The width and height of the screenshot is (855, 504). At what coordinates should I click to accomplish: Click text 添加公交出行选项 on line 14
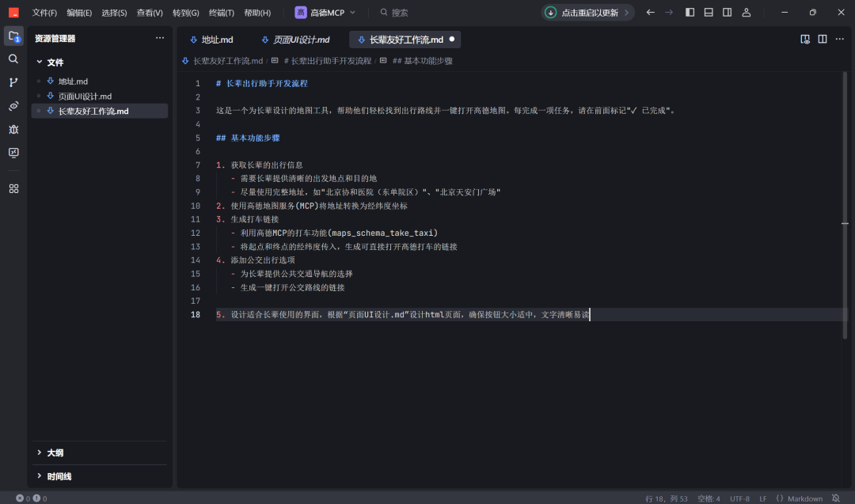[263, 260]
